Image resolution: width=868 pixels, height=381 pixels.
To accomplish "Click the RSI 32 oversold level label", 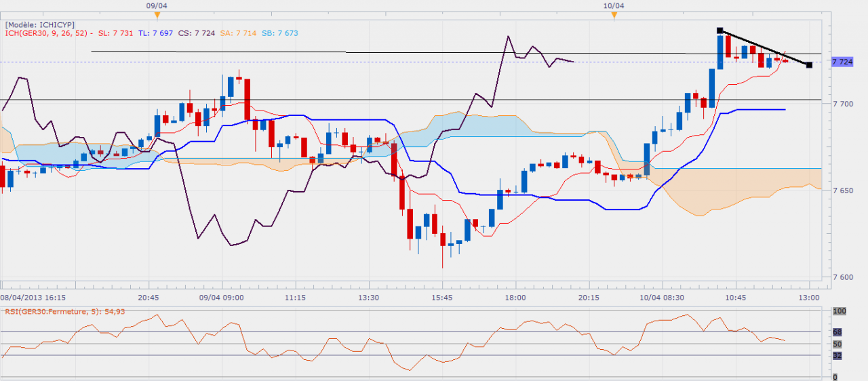I will pos(837,355).
